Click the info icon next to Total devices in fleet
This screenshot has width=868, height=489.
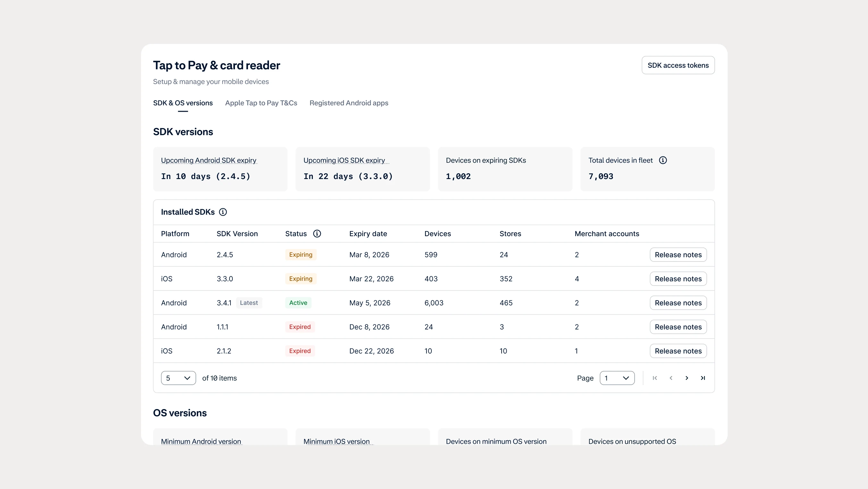663,160
